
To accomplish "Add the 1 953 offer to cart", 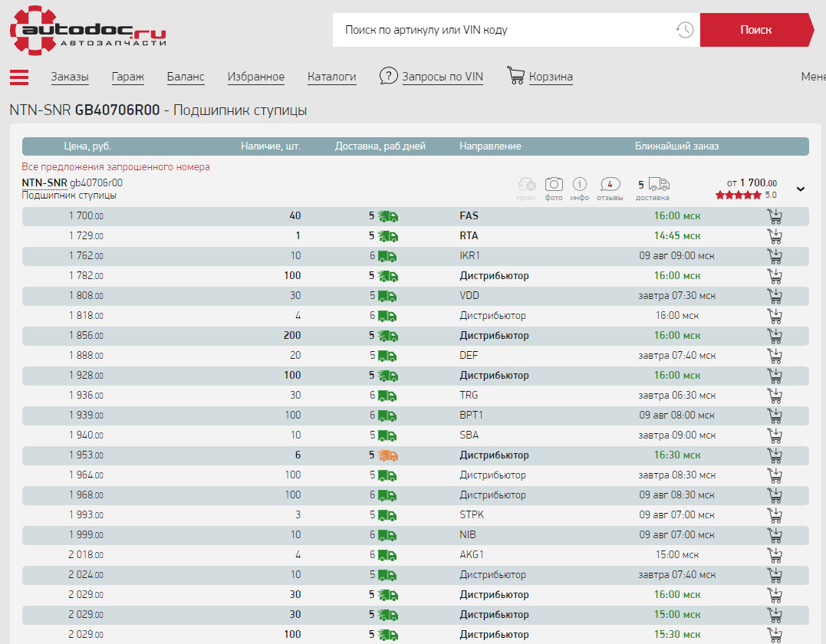I will 775,455.
